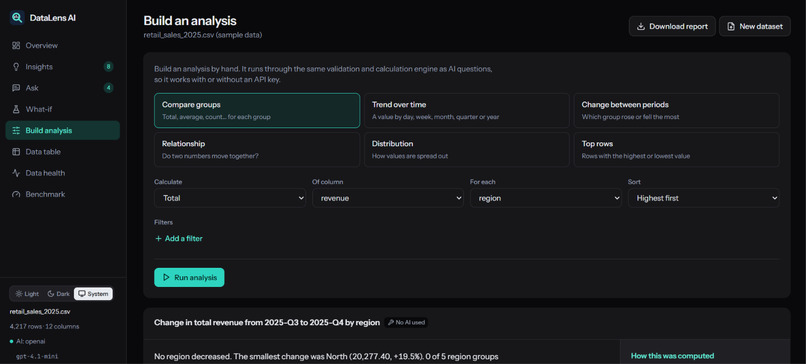This screenshot has height=364, width=806.
Task: Open the Calculate dropdown showing Total
Action: pyautogui.click(x=230, y=198)
